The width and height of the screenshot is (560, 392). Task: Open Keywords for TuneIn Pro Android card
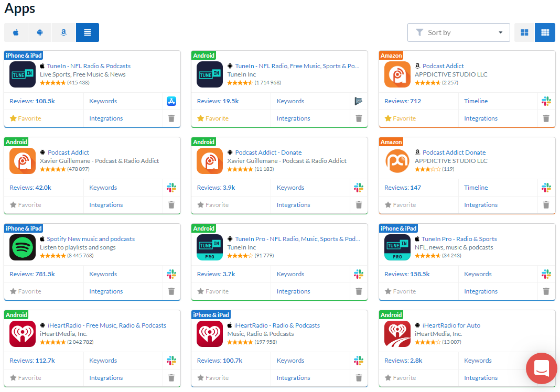pos(290,274)
